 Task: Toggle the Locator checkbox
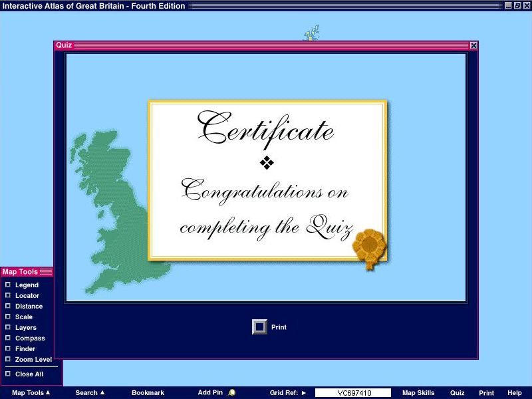click(8, 295)
